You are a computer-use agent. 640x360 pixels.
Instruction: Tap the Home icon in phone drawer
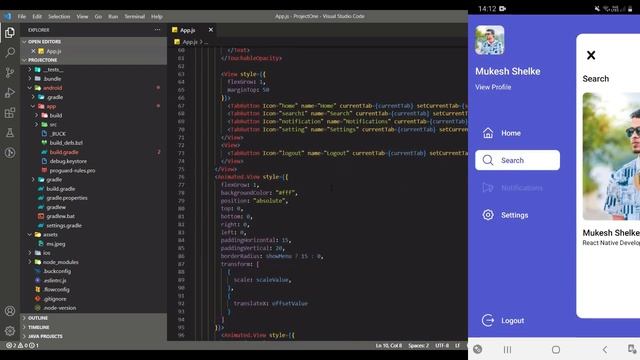point(488,133)
